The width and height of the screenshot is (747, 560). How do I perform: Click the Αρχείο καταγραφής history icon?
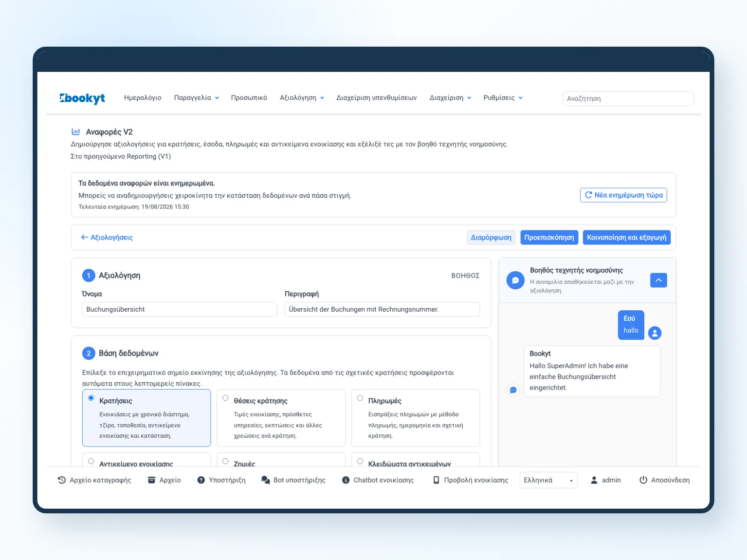point(62,480)
